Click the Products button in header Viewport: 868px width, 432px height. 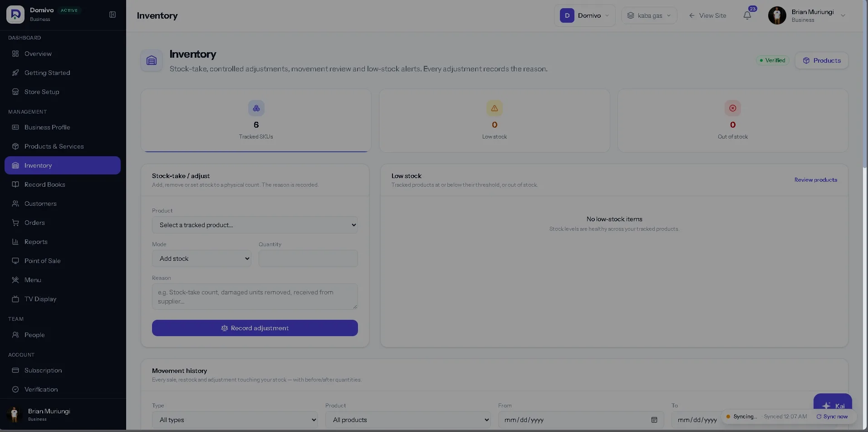coord(822,60)
